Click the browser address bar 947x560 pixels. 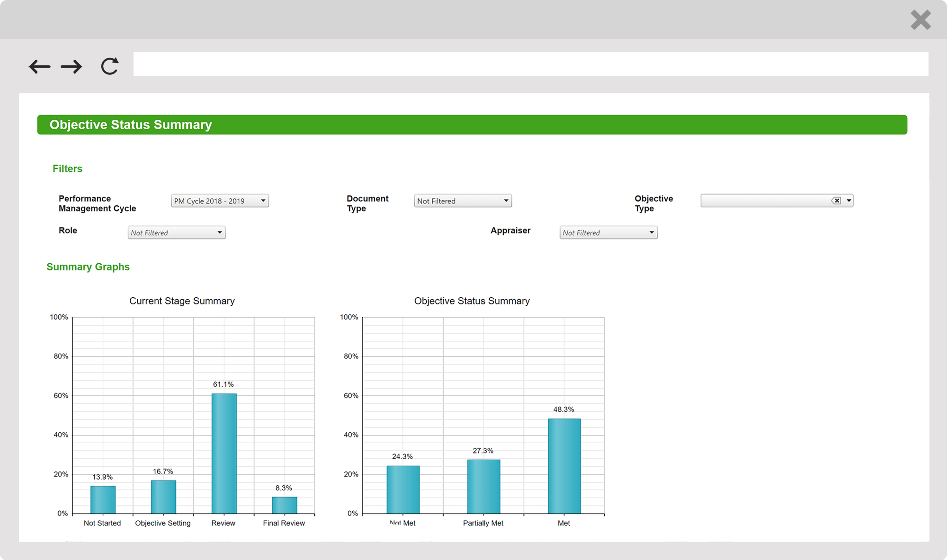[x=531, y=64]
